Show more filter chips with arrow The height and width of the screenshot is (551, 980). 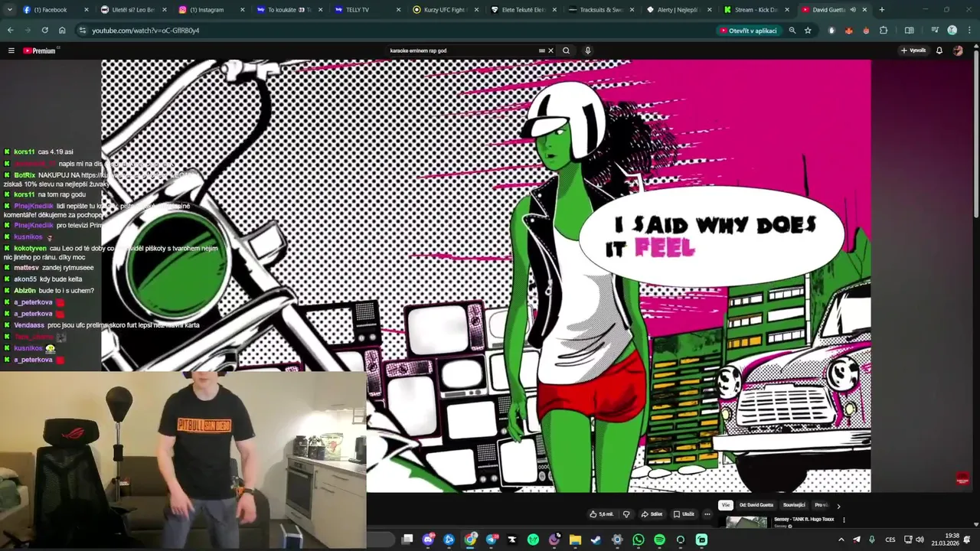click(838, 506)
